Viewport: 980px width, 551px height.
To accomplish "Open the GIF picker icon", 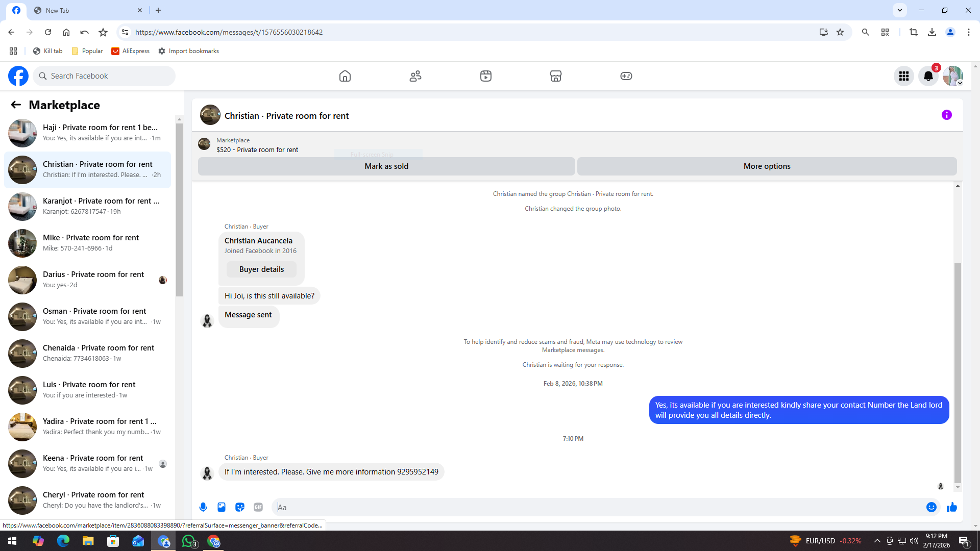I will pyautogui.click(x=258, y=507).
